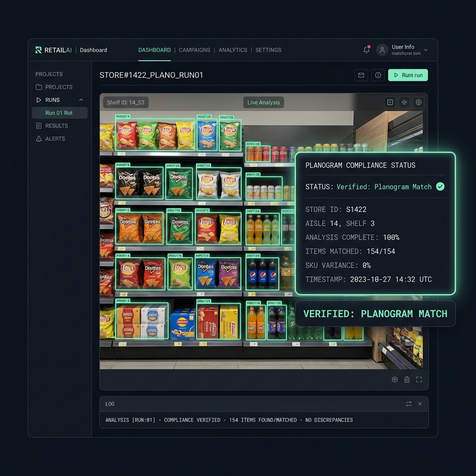This screenshot has width=476, height=476.
Task: Click the soda cans detection box
Action: pyautogui.click(x=258, y=154)
